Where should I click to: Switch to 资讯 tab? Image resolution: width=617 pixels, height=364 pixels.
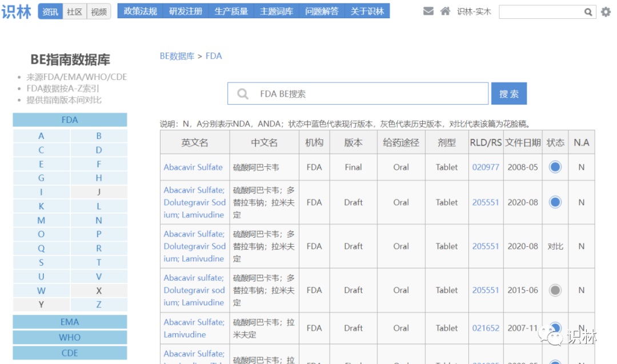[x=50, y=11]
